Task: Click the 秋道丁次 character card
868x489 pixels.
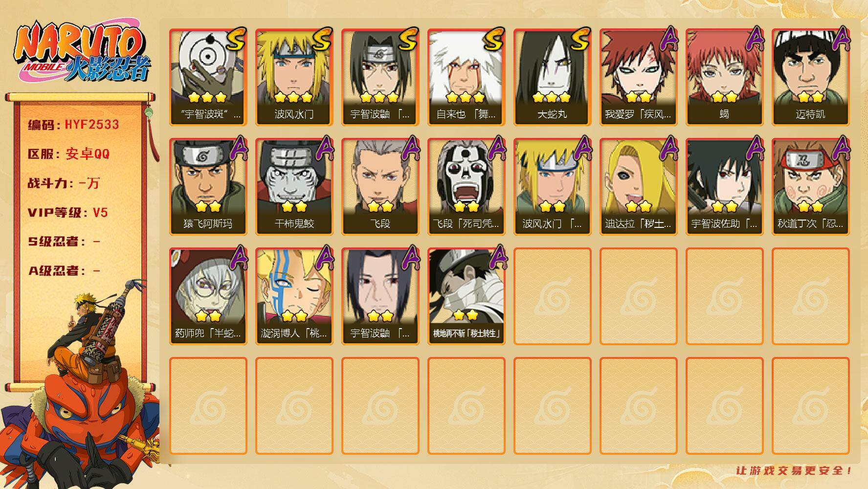Action: (x=810, y=186)
